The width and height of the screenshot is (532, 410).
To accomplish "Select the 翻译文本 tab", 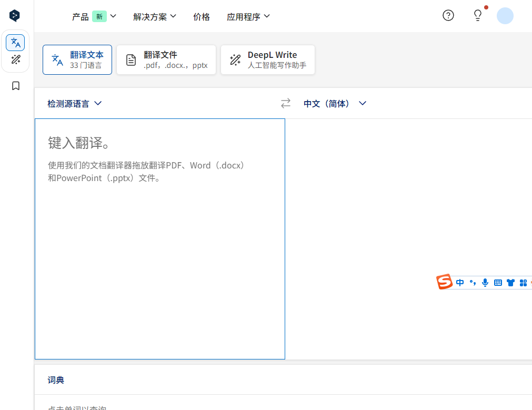I will (x=77, y=59).
